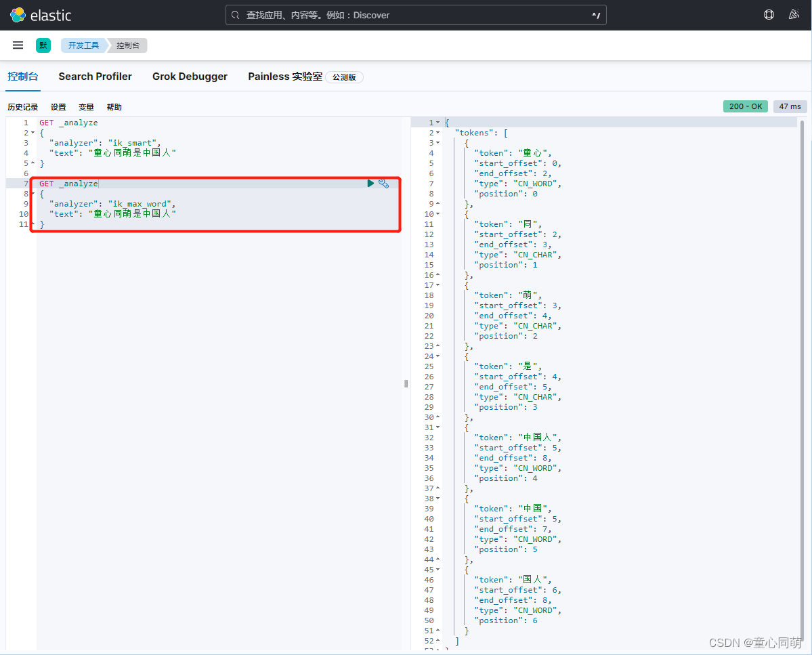Open the request wrench options icon
The width and height of the screenshot is (812, 655).
[384, 184]
